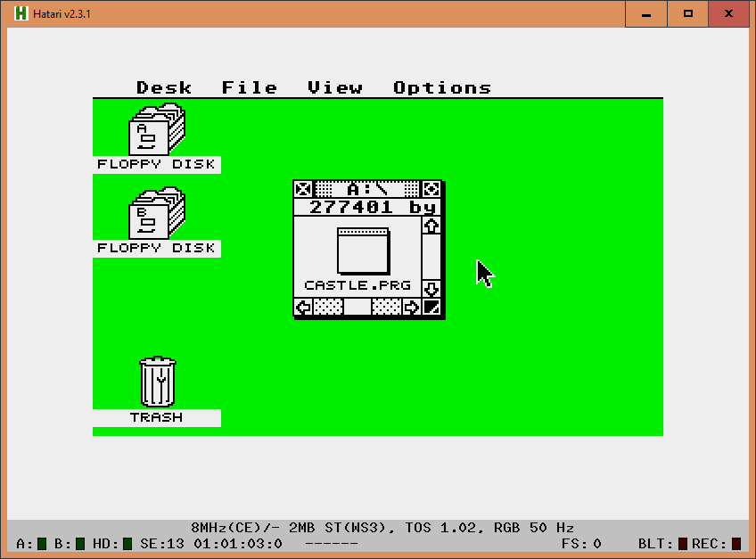
Task: Select the CASTLE.PRG program icon
Action: tap(364, 251)
